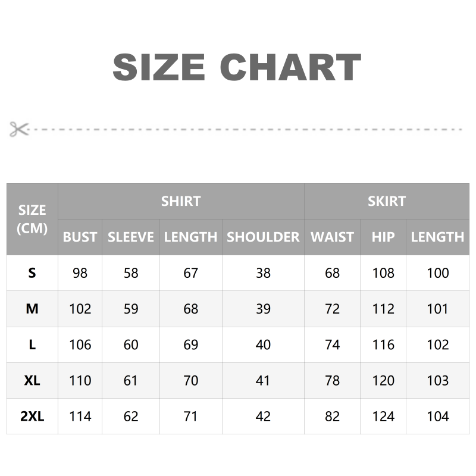Click the SLEEVE column header
Viewport: 476px width, 476px height.
click(131, 237)
